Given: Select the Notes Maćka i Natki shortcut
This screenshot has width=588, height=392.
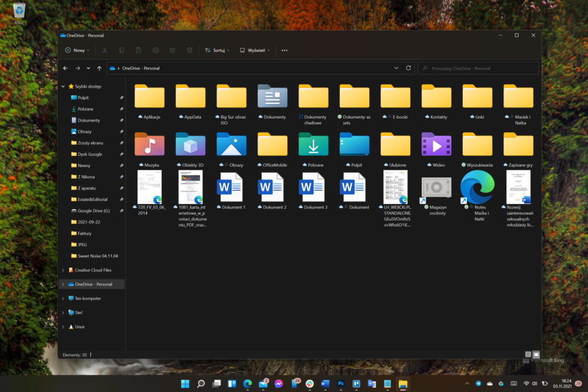Looking at the screenshot, I should [x=477, y=187].
